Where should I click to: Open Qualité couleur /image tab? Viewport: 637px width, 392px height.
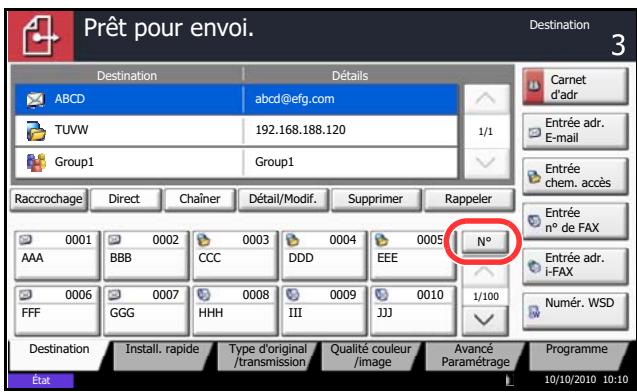pyautogui.click(x=371, y=355)
